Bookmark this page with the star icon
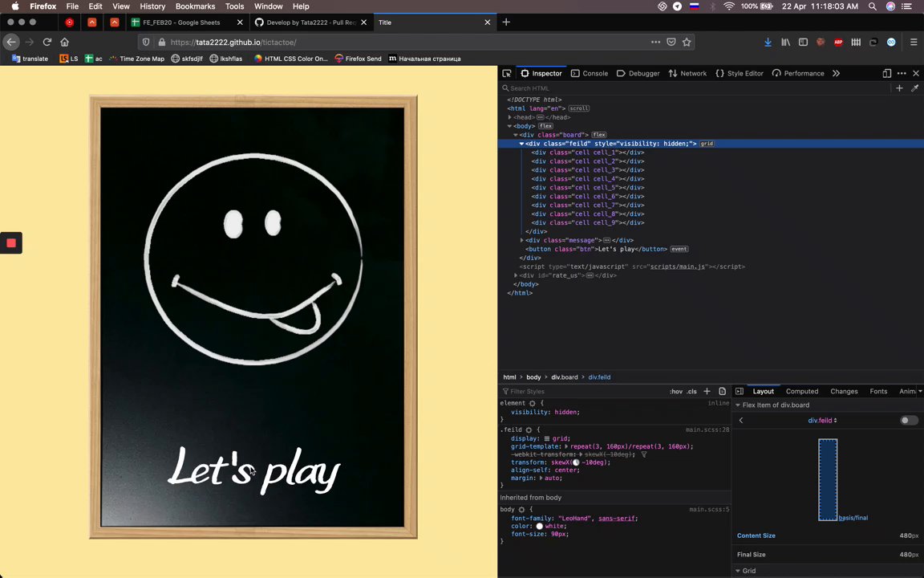The height and width of the screenshot is (578, 924). coord(687,42)
